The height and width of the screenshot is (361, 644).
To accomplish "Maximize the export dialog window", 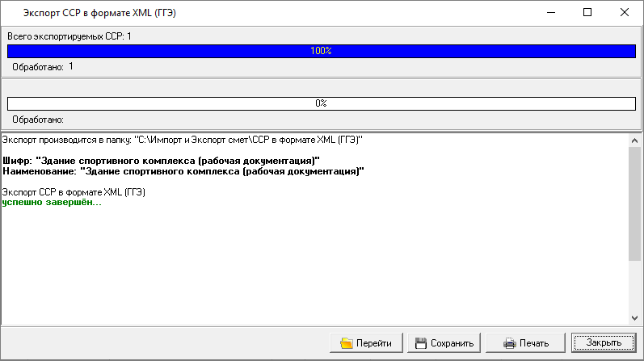I will [587, 12].
